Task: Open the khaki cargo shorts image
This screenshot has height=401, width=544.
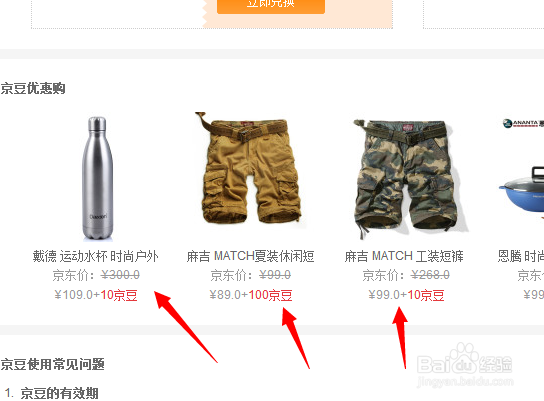Action: 249,168
